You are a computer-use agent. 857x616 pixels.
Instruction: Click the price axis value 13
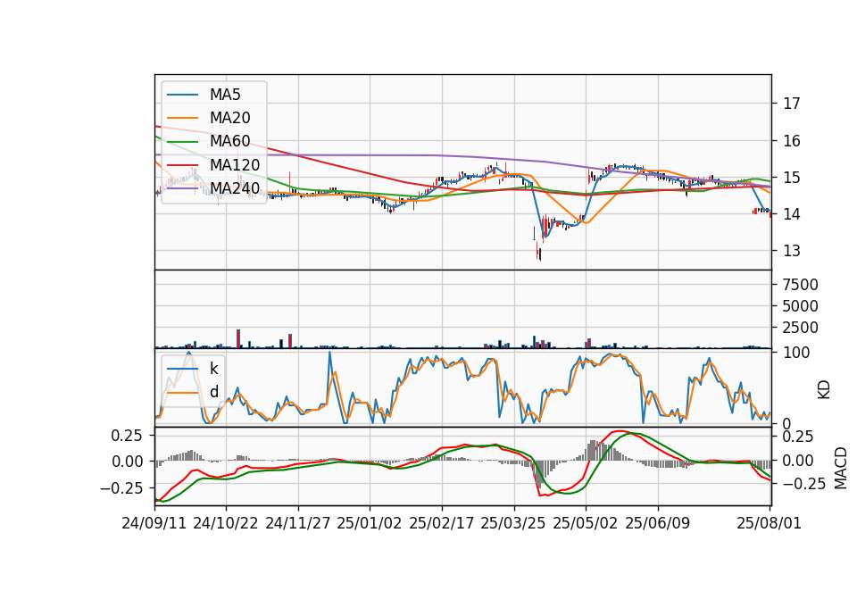coord(792,251)
